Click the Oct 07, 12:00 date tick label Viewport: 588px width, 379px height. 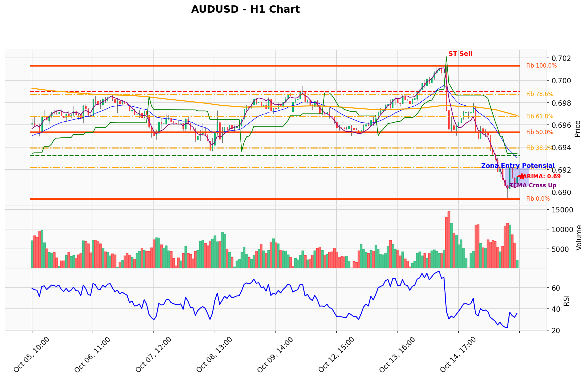(x=153, y=355)
